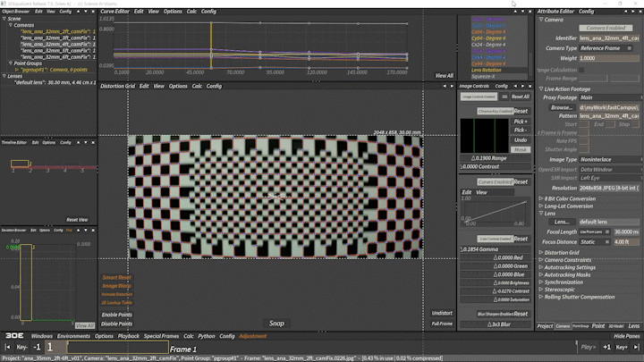Click Timeline Editor down-arrow pane icon
The height and width of the screenshot is (362, 644).
[86, 142]
